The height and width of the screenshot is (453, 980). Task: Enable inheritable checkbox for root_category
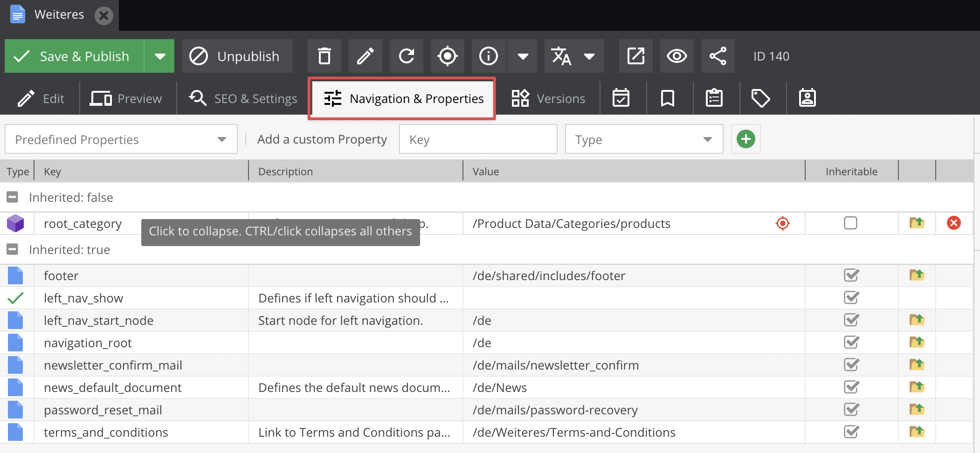[x=850, y=223]
